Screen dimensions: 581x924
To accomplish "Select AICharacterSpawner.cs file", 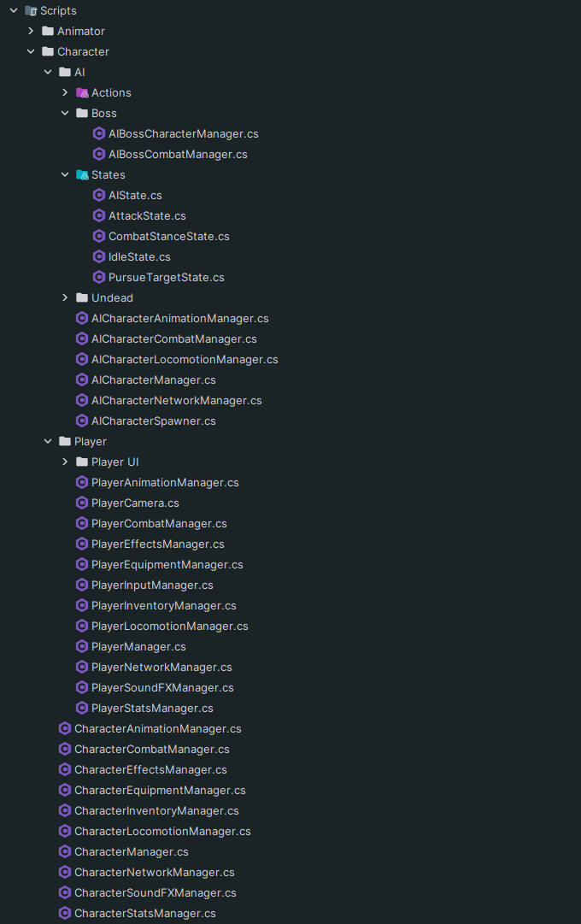I will pyautogui.click(x=153, y=421).
